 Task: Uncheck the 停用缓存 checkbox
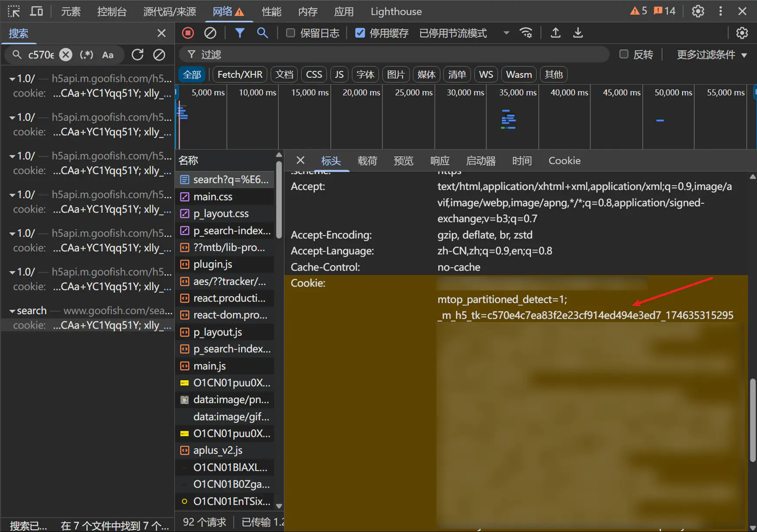(x=360, y=33)
